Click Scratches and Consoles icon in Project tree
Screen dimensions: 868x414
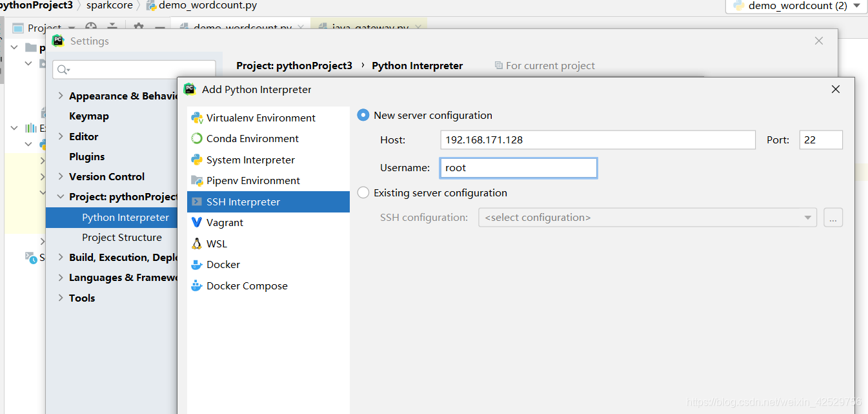coord(31,257)
